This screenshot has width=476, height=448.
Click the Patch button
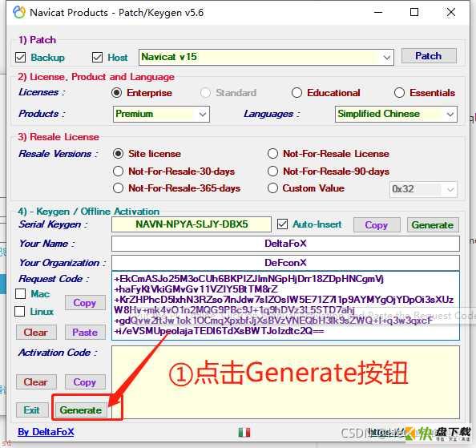tap(429, 56)
